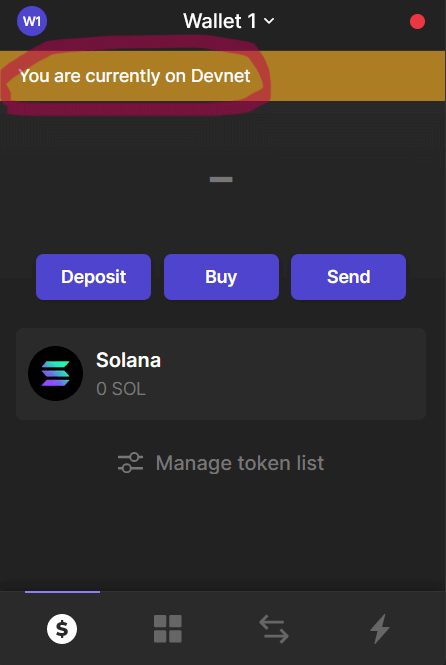Select the Solana token name
The image size is (446, 665).
(128, 360)
